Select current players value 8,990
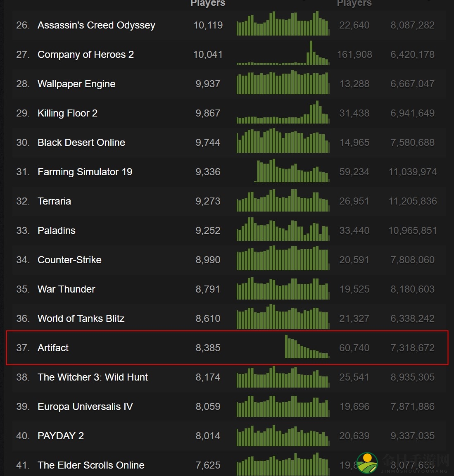The height and width of the screenshot is (476, 454). [208, 260]
